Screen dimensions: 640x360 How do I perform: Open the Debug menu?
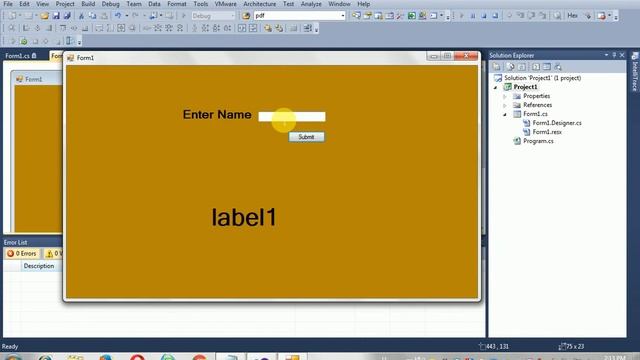coord(111,4)
